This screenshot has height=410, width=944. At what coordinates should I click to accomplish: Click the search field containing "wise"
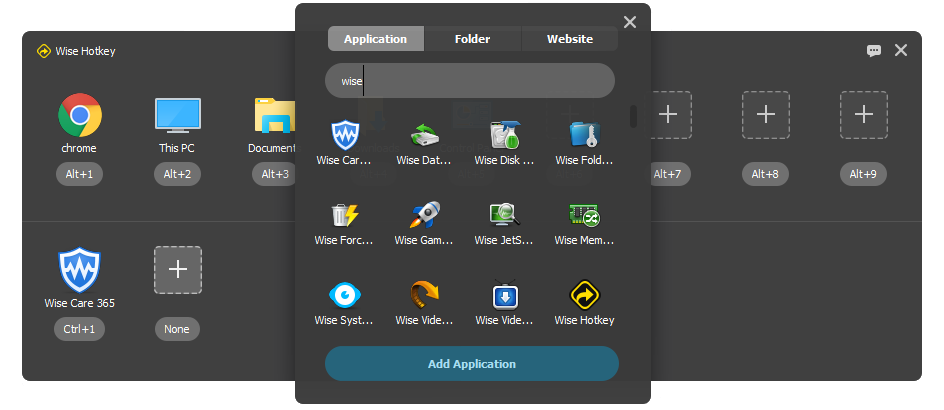[470, 81]
